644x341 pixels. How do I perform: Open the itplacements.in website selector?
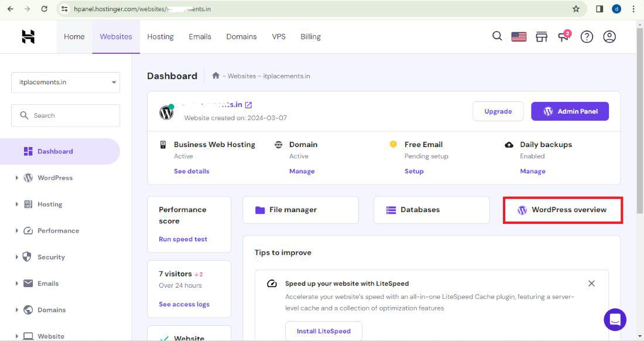click(66, 82)
